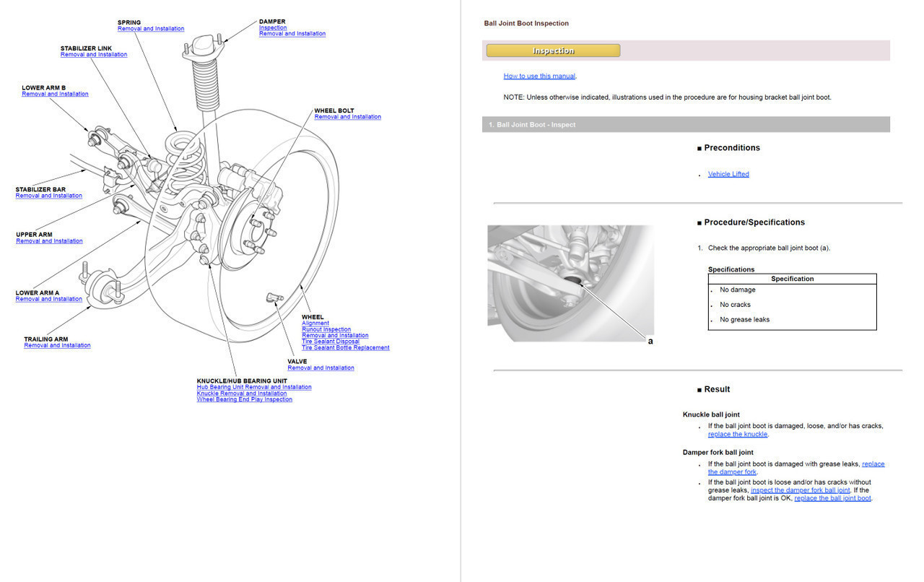Open the Tire Sealant Disposal link

[331, 342]
